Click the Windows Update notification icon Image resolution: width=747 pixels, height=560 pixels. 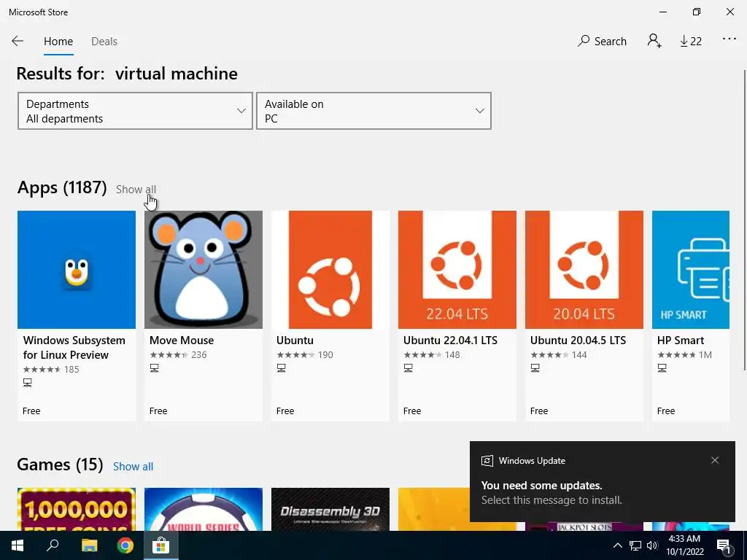(x=487, y=461)
